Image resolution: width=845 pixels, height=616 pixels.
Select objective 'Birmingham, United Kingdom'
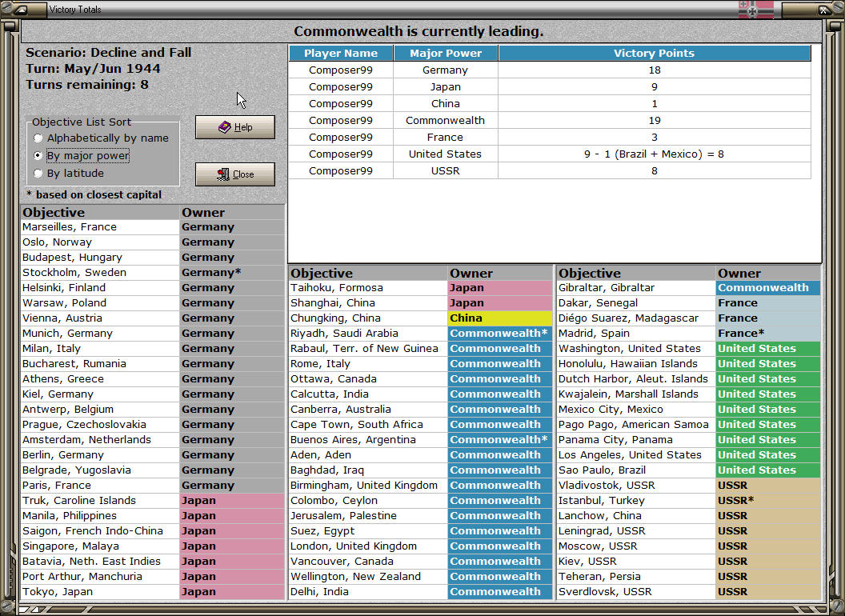pyautogui.click(x=368, y=485)
